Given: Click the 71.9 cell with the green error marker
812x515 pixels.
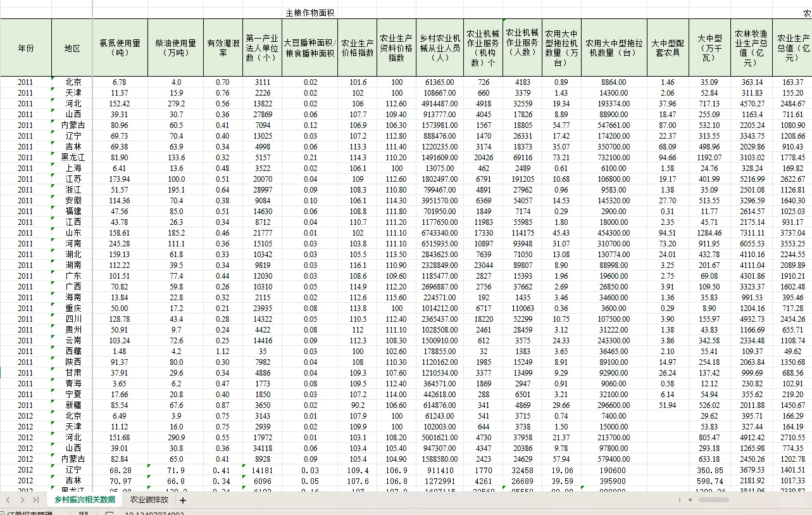Looking at the screenshot, I should pos(175,469).
